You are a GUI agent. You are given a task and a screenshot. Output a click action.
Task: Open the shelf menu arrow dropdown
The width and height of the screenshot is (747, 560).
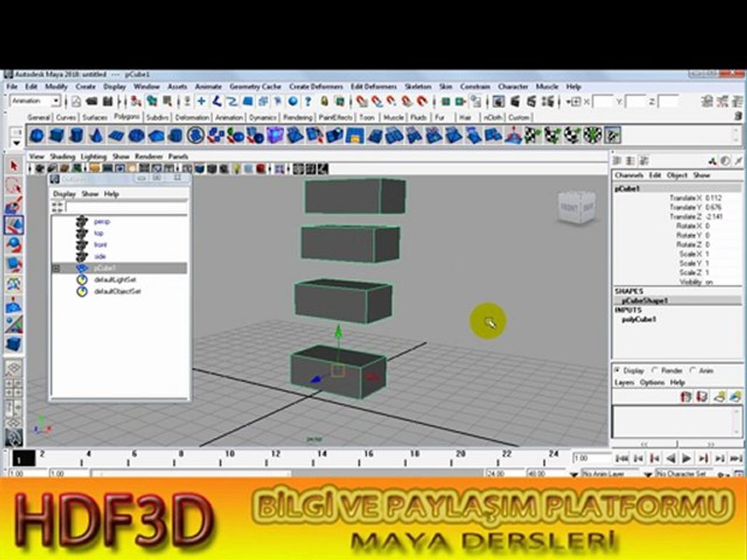pyautogui.click(x=16, y=142)
